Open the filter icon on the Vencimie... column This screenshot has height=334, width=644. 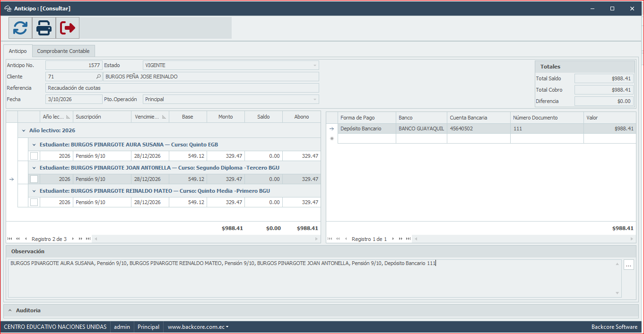point(165,117)
